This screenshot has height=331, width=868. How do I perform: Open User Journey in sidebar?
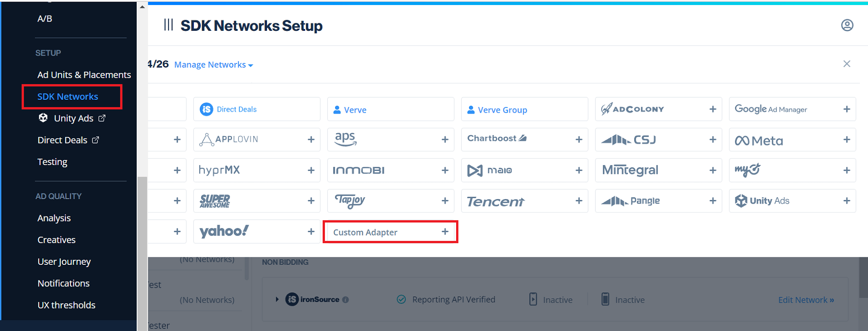coord(64,262)
